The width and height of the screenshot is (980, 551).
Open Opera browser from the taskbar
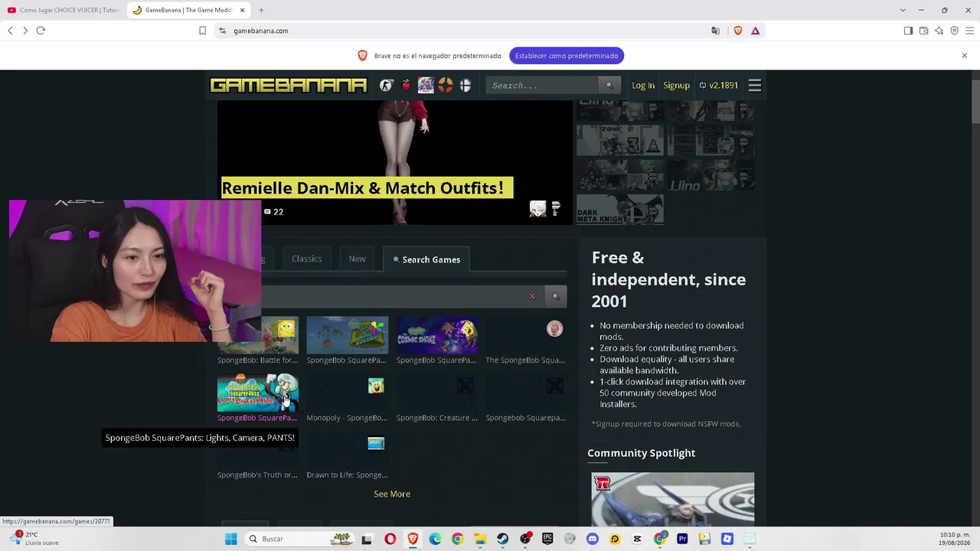[390, 539]
